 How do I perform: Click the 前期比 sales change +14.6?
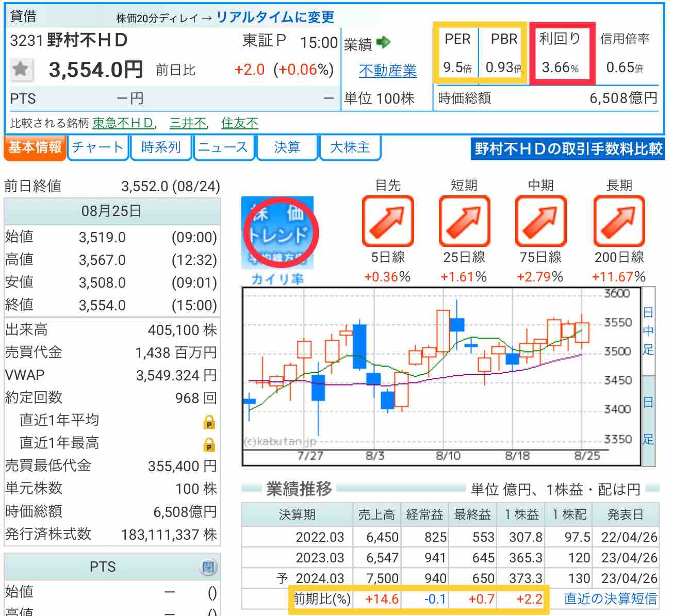click(382, 599)
